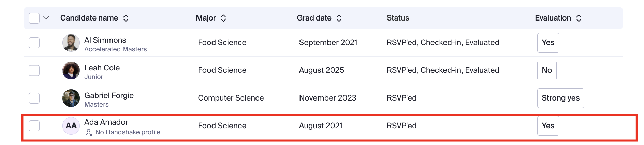Click the No Handshake profile icon

[x=89, y=132]
